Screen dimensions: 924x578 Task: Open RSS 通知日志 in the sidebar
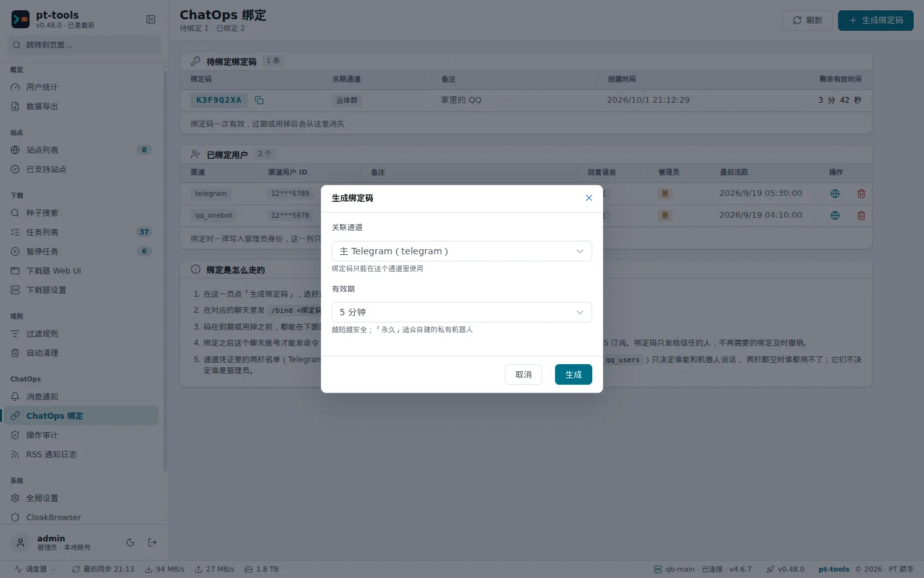pyautogui.click(x=81, y=455)
